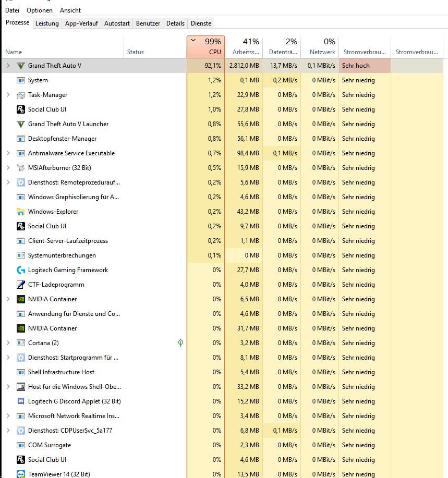448x478 pixels.
Task: Click the Cortana process icon
Action: pyautogui.click(x=20, y=343)
